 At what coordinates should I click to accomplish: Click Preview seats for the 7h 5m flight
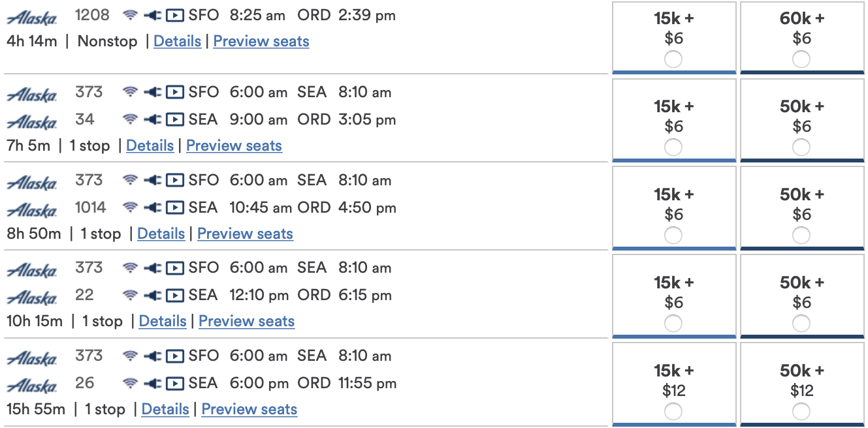pos(234,145)
